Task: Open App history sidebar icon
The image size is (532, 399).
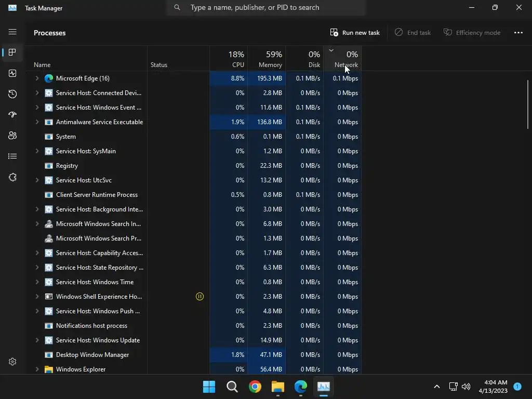Action: (12, 94)
